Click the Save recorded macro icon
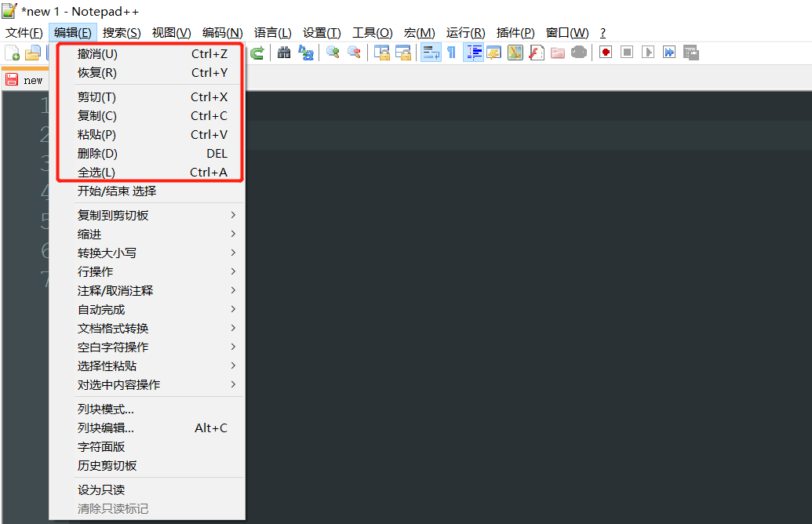This screenshot has width=812, height=524. [691, 53]
